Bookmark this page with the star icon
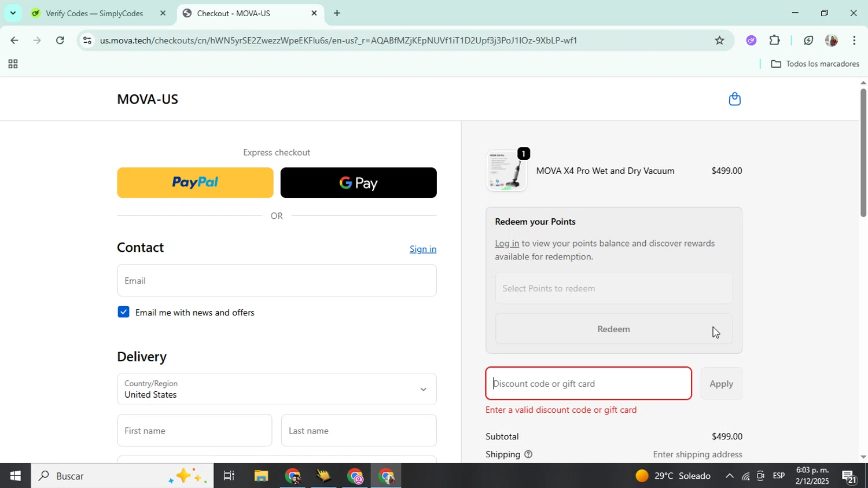Viewport: 868px width, 488px height. pos(719,41)
